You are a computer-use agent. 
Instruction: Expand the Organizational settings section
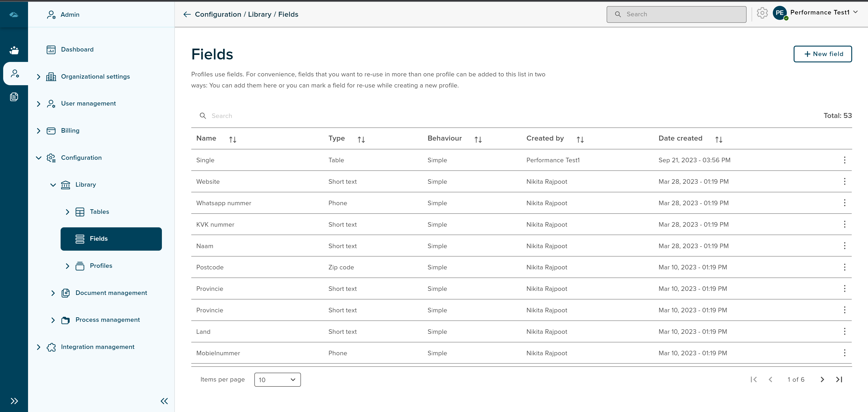pos(38,77)
